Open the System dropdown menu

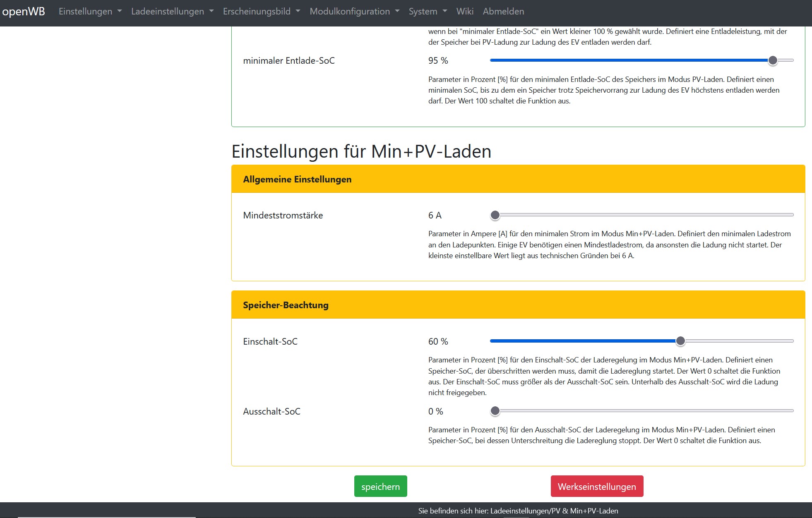[428, 12]
